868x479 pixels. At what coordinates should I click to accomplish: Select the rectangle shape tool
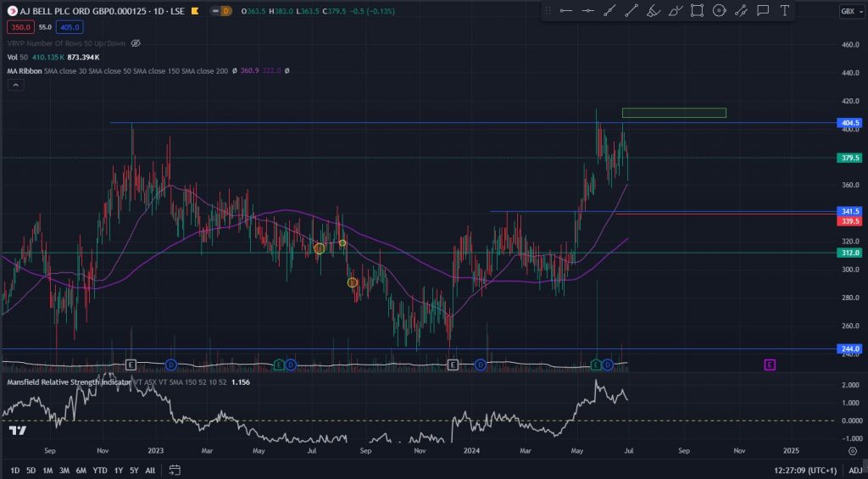tap(697, 10)
